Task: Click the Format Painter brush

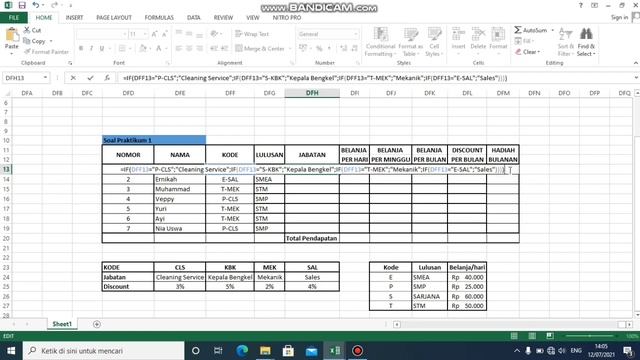Action: 27,51
